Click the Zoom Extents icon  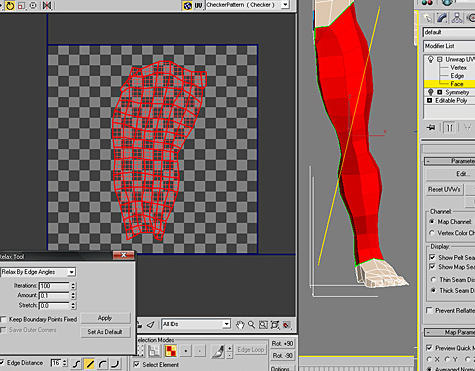point(275,325)
